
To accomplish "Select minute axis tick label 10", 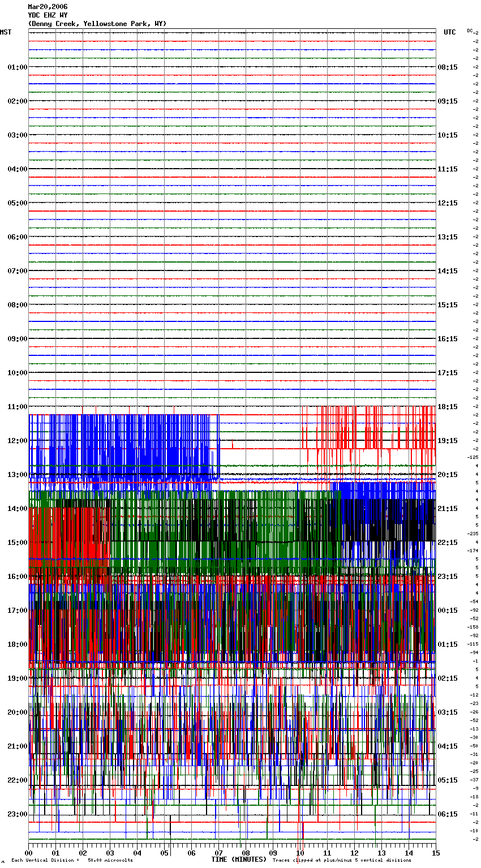I will (x=300, y=853).
